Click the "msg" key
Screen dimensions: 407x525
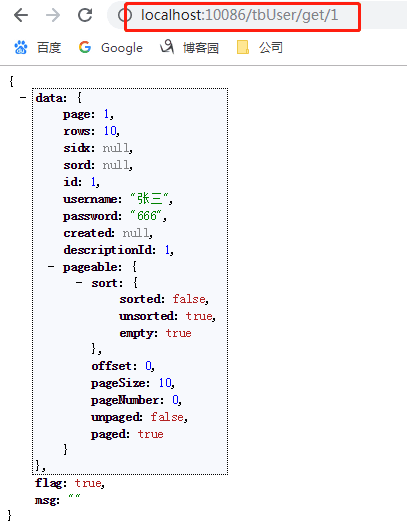coord(47,500)
